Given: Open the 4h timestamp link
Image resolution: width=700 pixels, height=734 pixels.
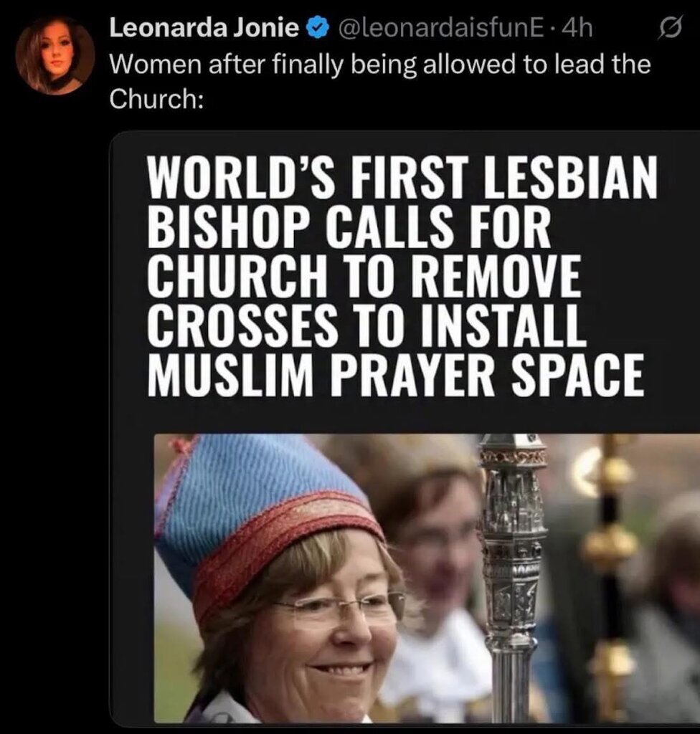Looking at the screenshot, I should [x=577, y=29].
